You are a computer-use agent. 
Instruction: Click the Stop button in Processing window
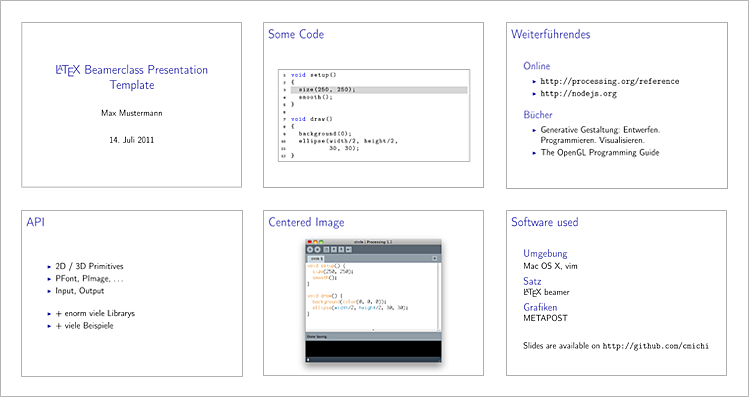(x=317, y=249)
